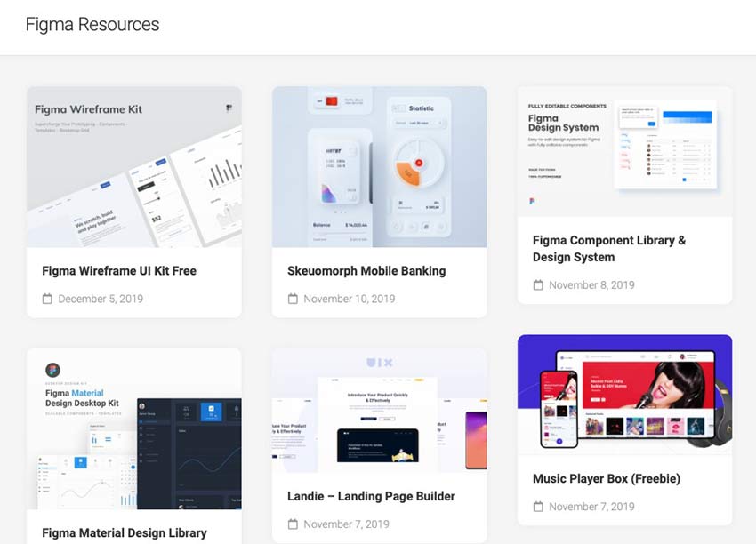756x544 pixels.
Task: Open Music Player Box (Freebie)
Action: tap(606, 478)
